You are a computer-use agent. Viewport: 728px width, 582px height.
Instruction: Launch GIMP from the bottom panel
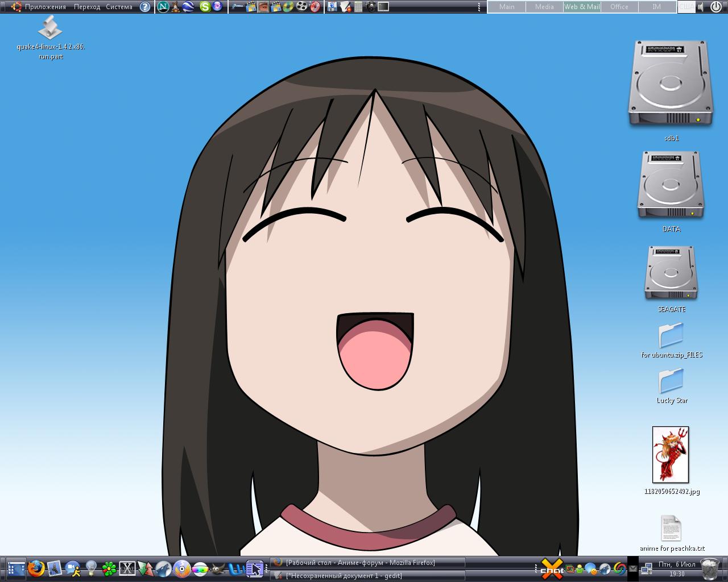coord(218,568)
